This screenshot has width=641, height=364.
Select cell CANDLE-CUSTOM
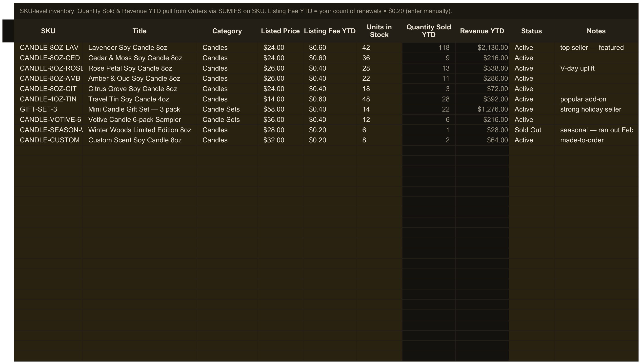tap(48, 140)
